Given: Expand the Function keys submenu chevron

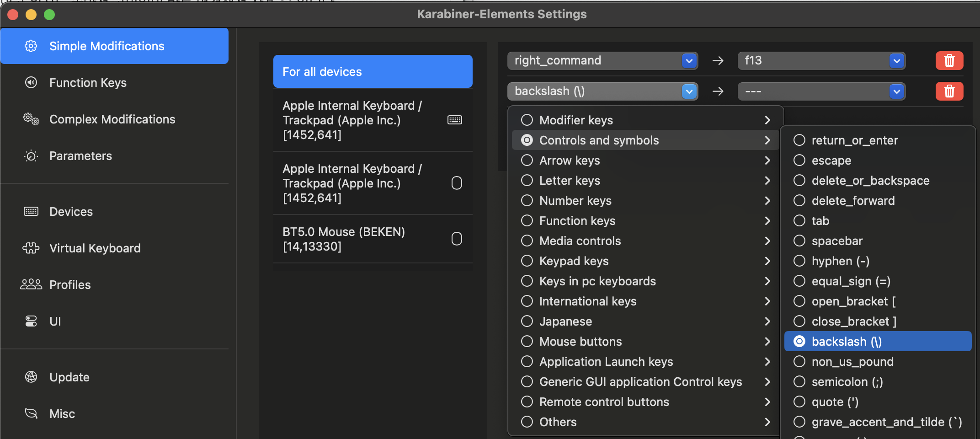Looking at the screenshot, I should (x=767, y=221).
